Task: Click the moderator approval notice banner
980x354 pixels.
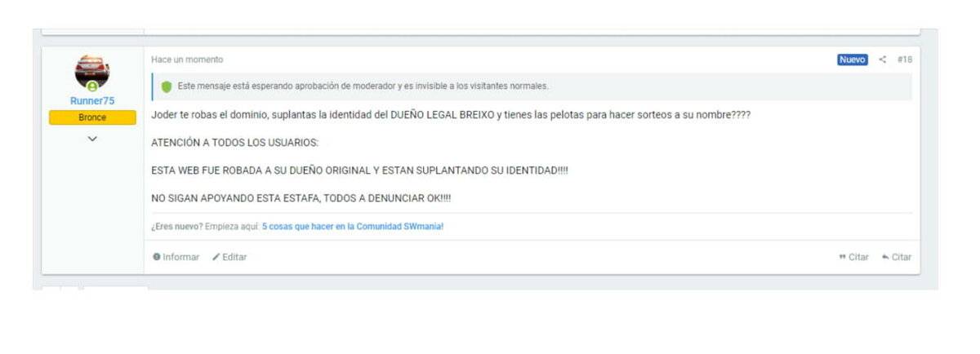Action: (532, 86)
